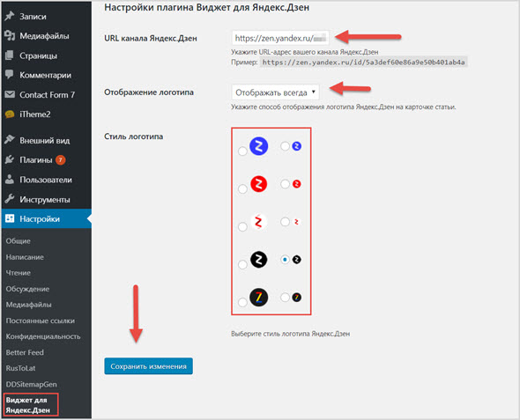This screenshot has width=520, height=420.
Task: Click the Страницы pages icon
Action: point(10,55)
